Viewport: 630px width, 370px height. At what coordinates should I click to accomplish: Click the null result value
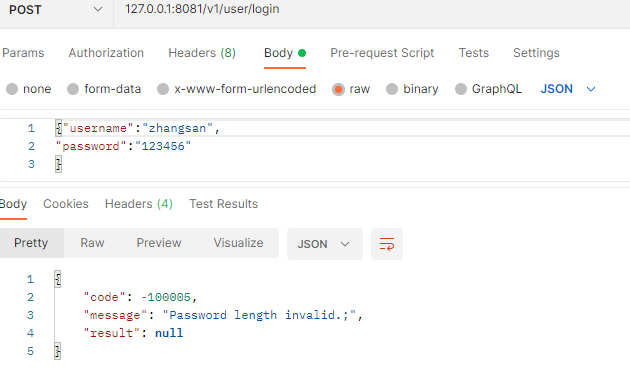point(169,333)
